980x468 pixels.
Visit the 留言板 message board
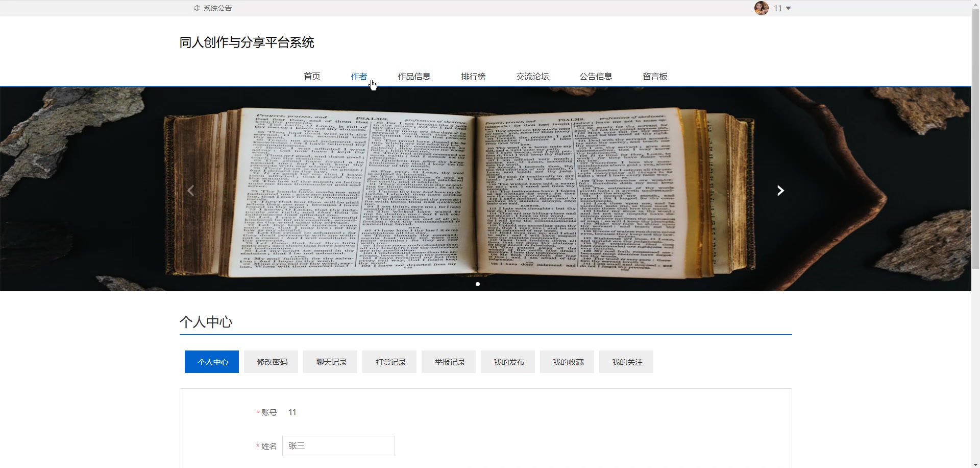[655, 76]
